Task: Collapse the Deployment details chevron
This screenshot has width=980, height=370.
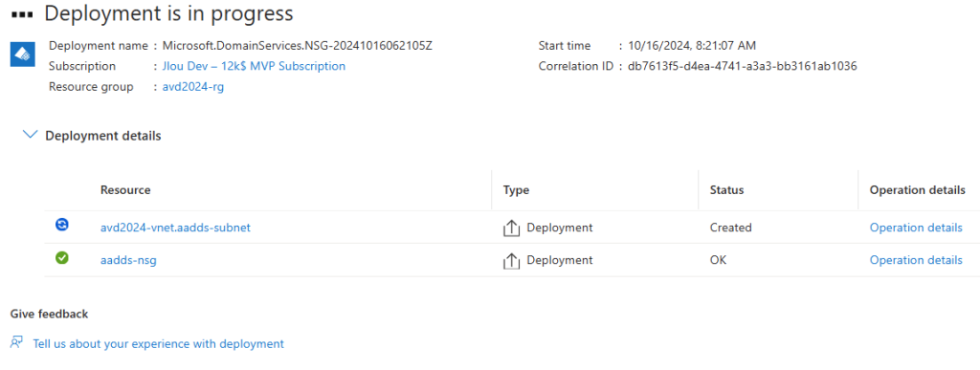Action: click(30, 135)
